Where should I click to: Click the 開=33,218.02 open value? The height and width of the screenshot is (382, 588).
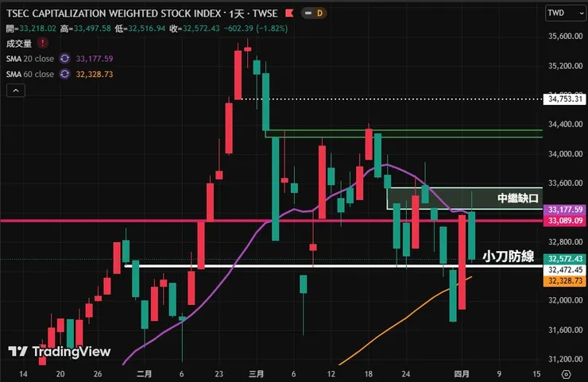[x=31, y=29]
